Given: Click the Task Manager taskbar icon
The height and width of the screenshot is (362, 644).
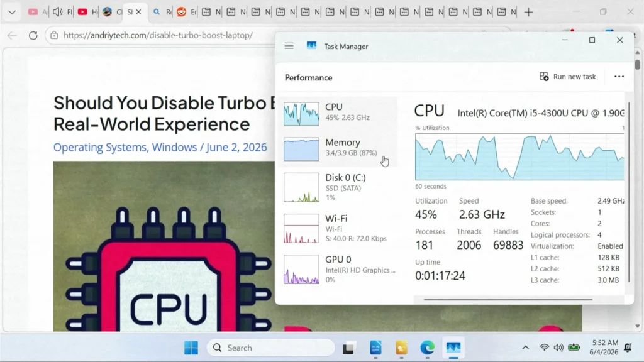Looking at the screenshot, I should click(453, 348).
